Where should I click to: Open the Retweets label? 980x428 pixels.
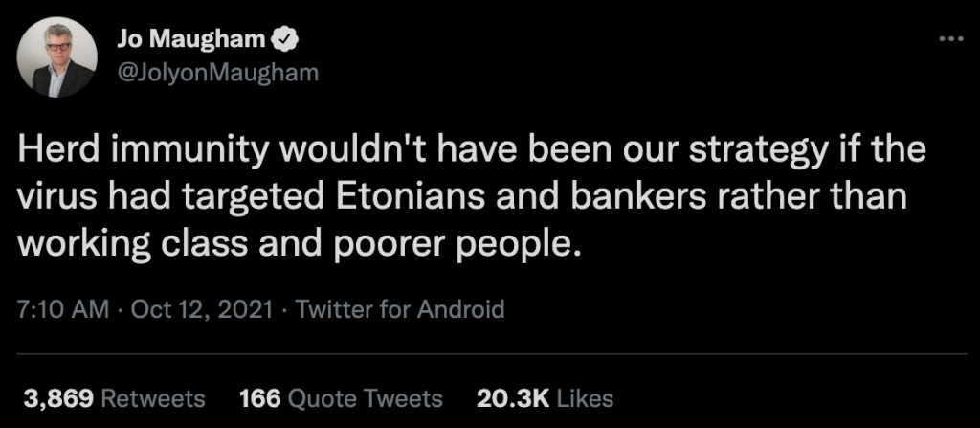point(153,397)
